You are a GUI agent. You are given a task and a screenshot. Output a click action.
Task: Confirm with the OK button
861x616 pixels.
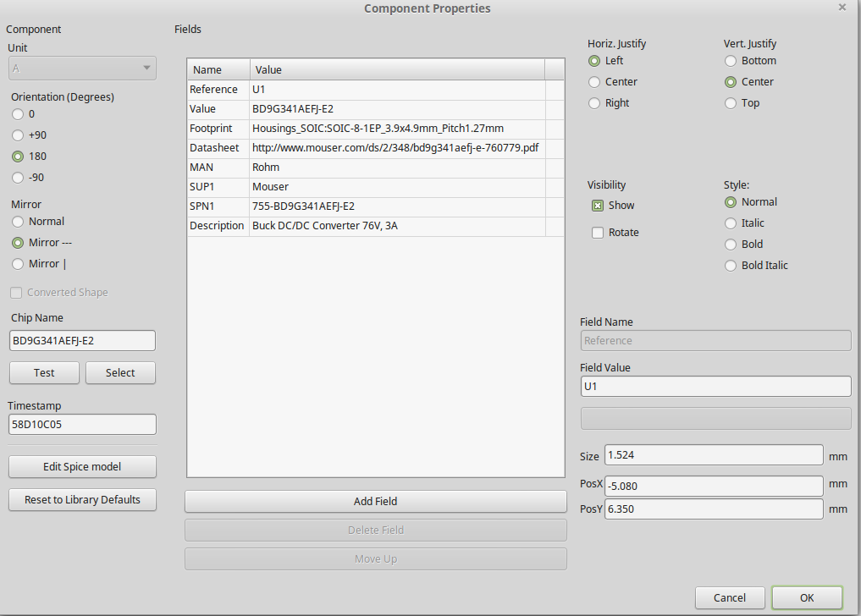(806, 597)
